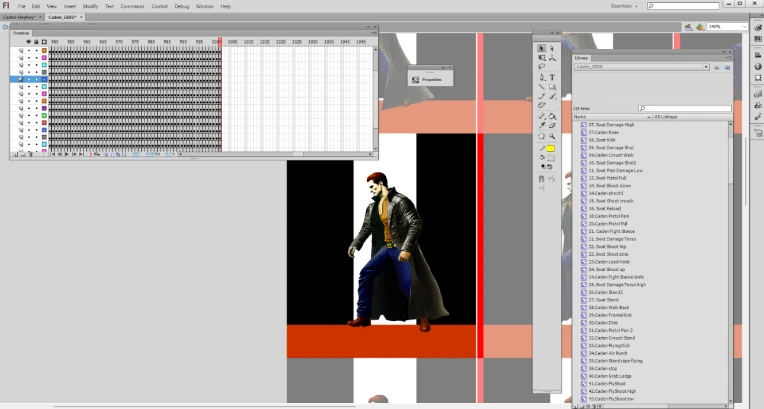Click the Swap Colors icon in Tools
Screen dimensions: 764x409
click(550, 167)
